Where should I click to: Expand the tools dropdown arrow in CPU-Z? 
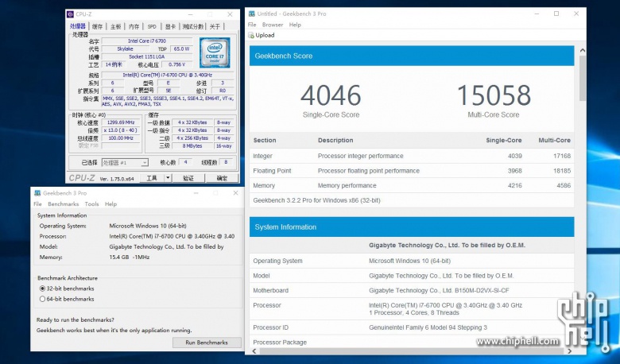[x=168, y=178]
